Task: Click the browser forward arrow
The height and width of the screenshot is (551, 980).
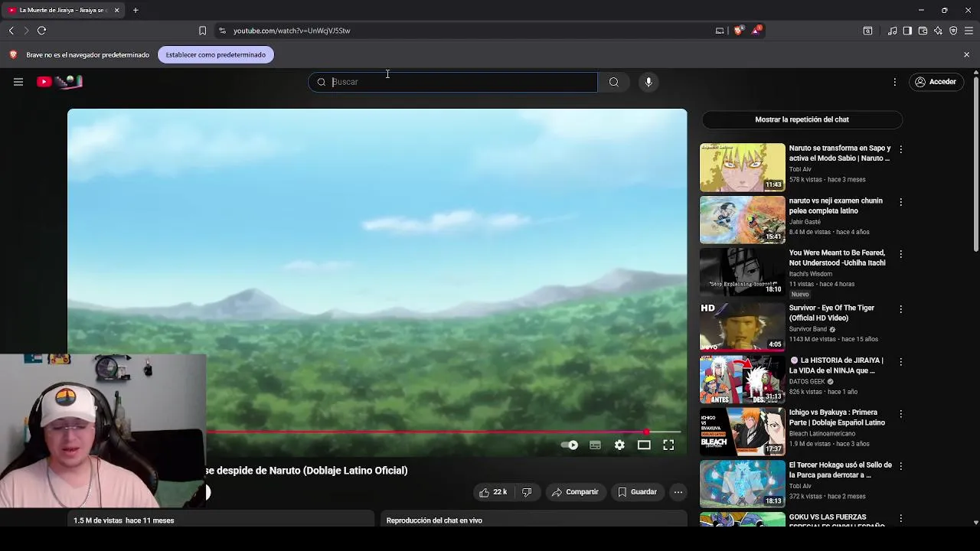Action: coord(26,31)
